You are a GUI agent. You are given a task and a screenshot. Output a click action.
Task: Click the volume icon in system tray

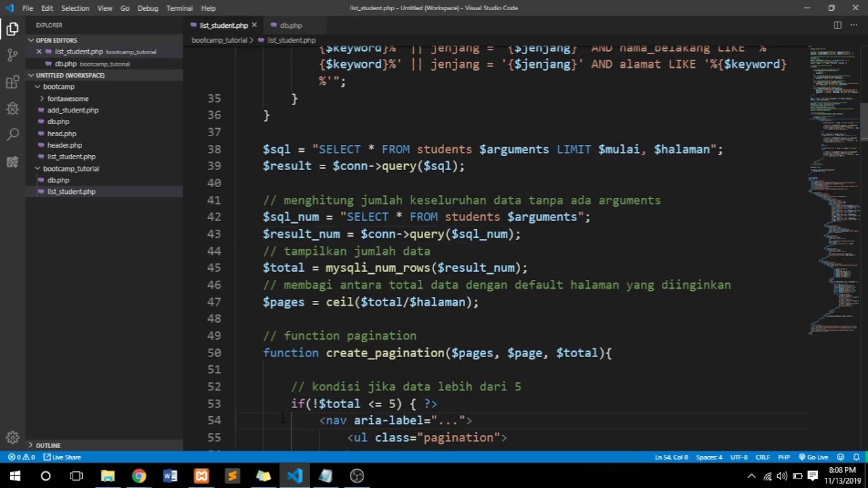[x=782, y=476]
